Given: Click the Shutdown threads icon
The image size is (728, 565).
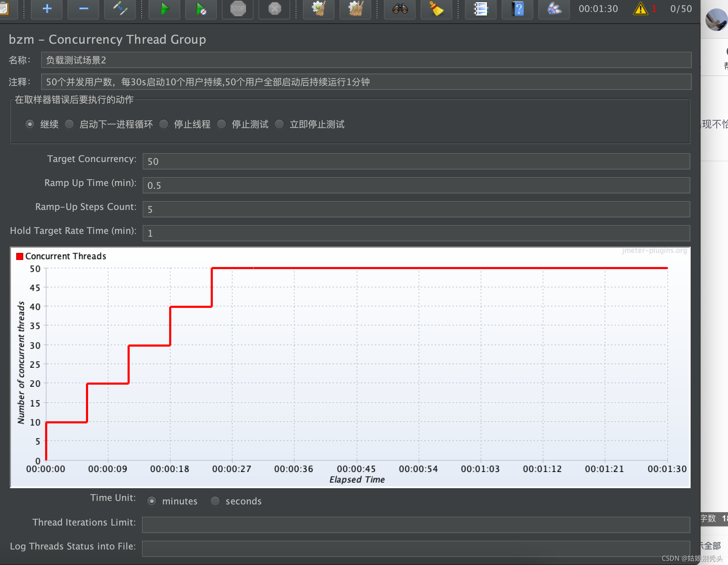Looking at the screenshot, I should click(274, 9).
